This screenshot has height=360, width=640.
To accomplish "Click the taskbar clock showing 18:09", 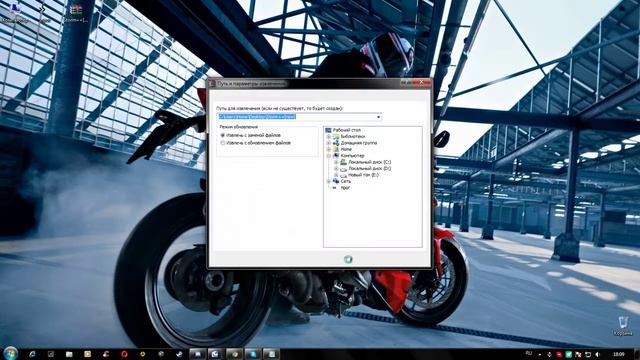I will pyautogui.click(x=619, y=354).
